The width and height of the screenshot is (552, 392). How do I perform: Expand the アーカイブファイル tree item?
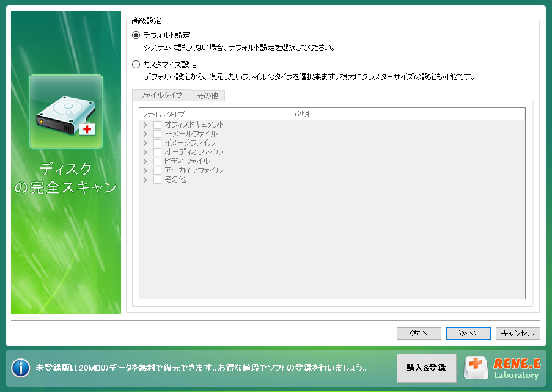[146, 170]
